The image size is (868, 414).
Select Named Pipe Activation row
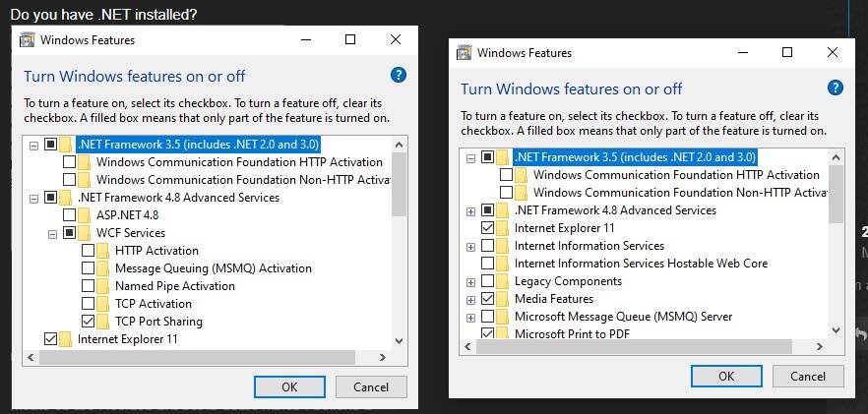(x=175, y=286)
